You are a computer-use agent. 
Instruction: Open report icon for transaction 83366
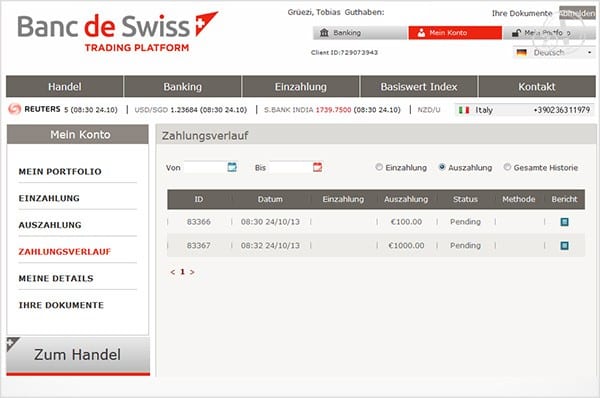point(564,222)
